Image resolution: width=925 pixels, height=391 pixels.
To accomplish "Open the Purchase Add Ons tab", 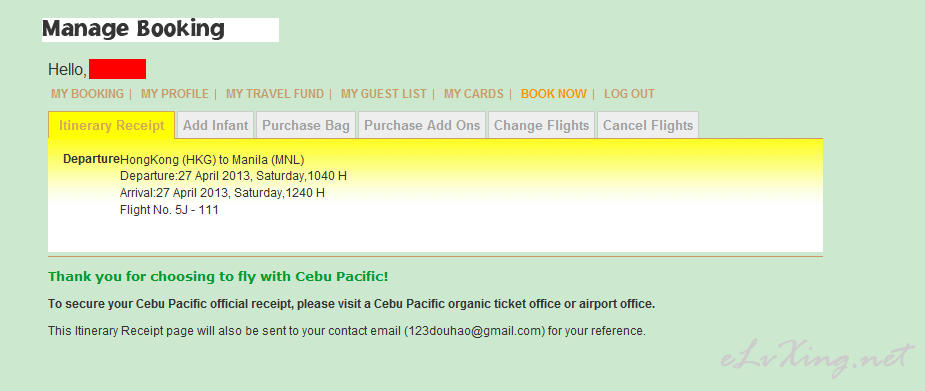I will click(x=422, y=125).
